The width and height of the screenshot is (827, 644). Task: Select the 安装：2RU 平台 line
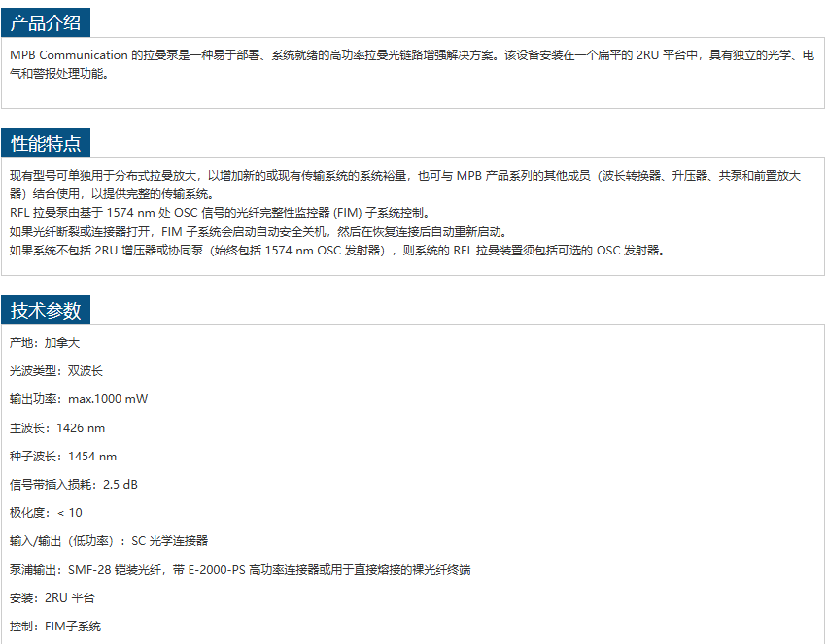tap(52, 597)
